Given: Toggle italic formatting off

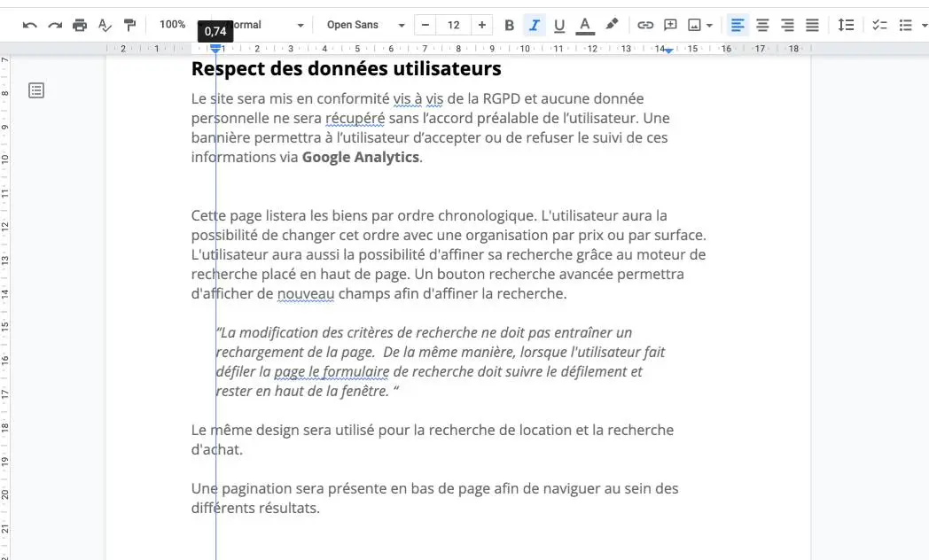Looking at the screenshot, I should click(534, 25).
